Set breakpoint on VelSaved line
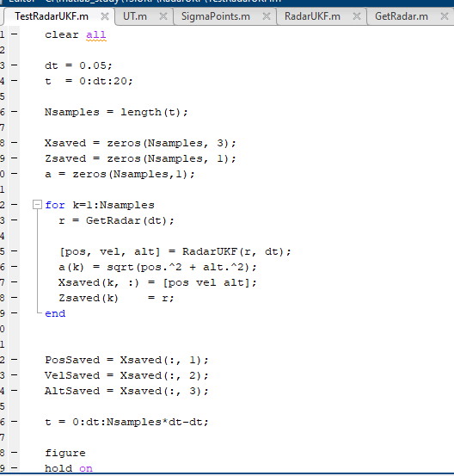 (x=15, y=375)
